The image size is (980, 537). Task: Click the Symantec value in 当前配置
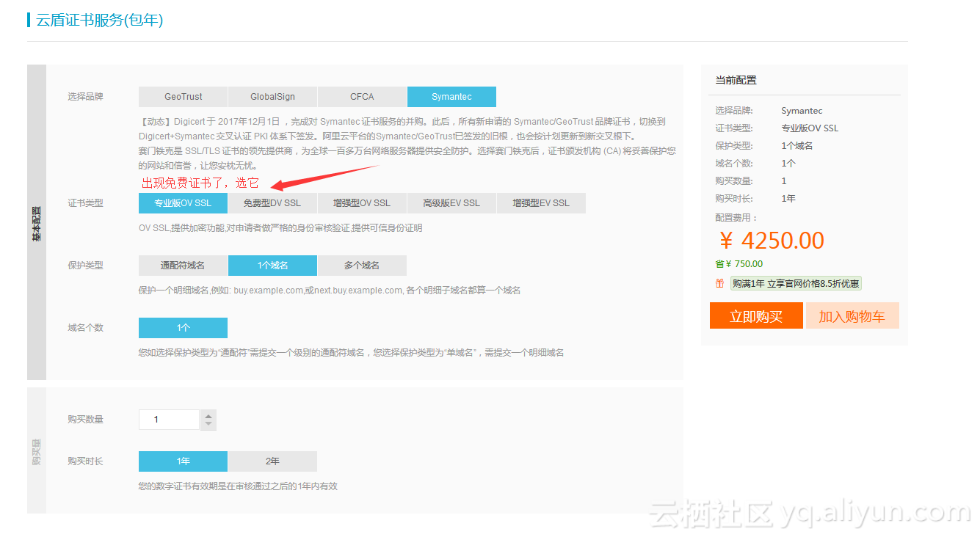pyautogui.click(x=802, y=111)
